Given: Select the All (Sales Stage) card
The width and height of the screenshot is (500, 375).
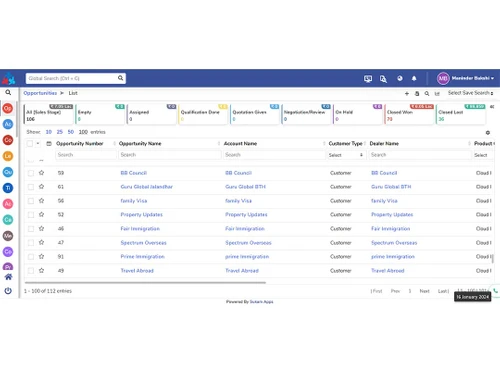Looking at the screenshot, I should pyautogui.click(x=49, y=114).
